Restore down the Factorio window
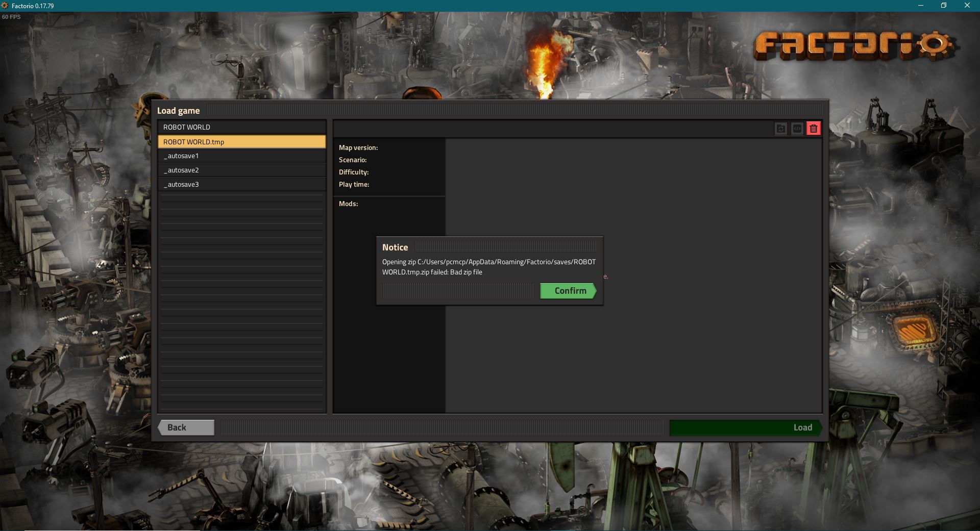The image size is (980, 531). (x=944, y=6)
